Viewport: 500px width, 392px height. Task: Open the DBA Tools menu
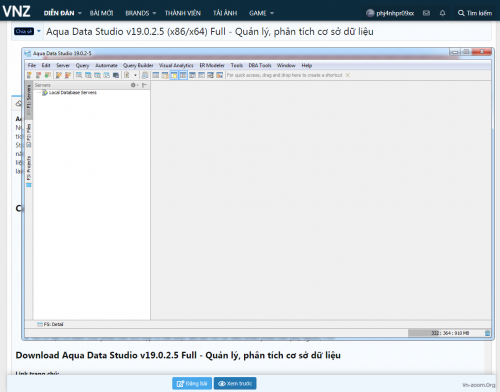pyautogui.click(x=260, y=65)
